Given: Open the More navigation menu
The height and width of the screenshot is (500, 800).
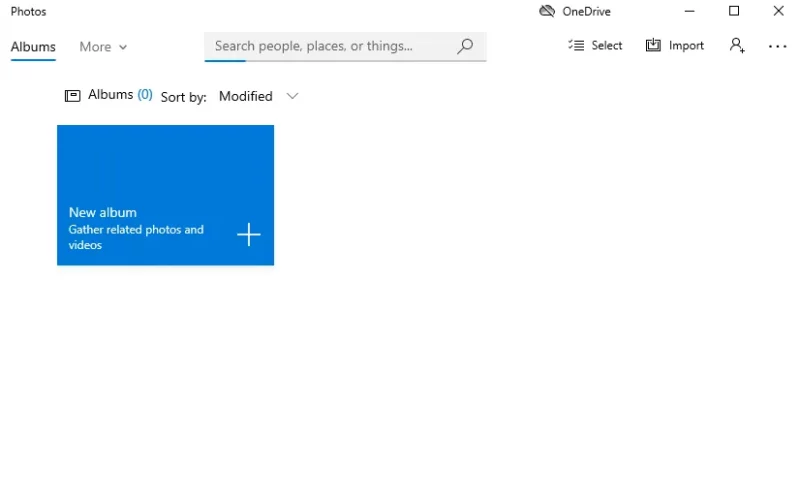Looking at the screenshot, I should tap(103, 46).
